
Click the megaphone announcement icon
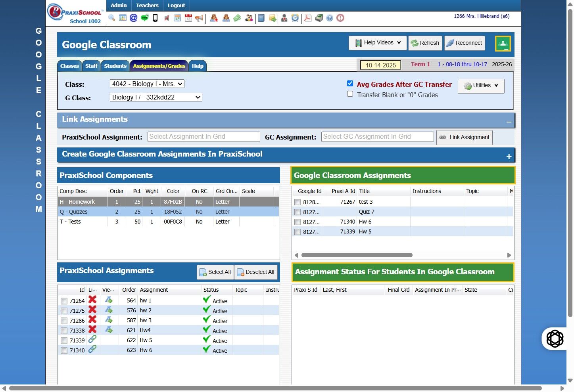point(199,18)
